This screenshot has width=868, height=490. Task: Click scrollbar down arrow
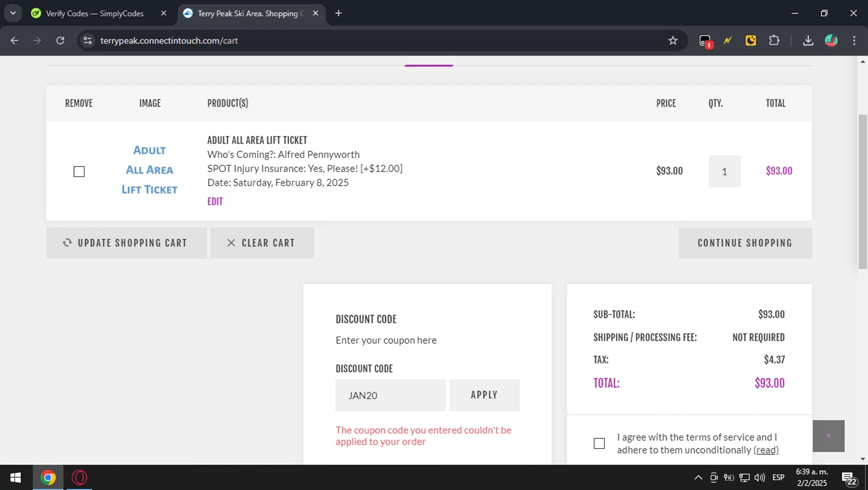863,459
